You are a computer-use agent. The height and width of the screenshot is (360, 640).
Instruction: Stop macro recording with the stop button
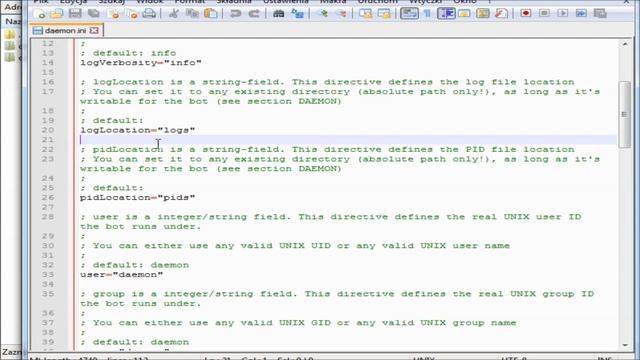[x=544, y=13]
